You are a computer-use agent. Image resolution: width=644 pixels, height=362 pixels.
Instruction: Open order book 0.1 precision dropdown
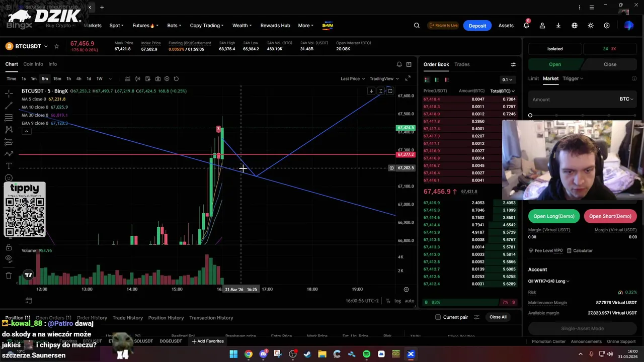click(507, 79)
